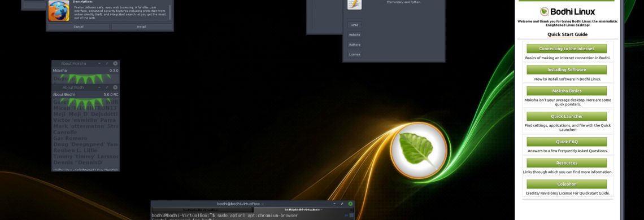Open the ePad button in About dialog
Screen dimensions: 644x220
(354, 25)
